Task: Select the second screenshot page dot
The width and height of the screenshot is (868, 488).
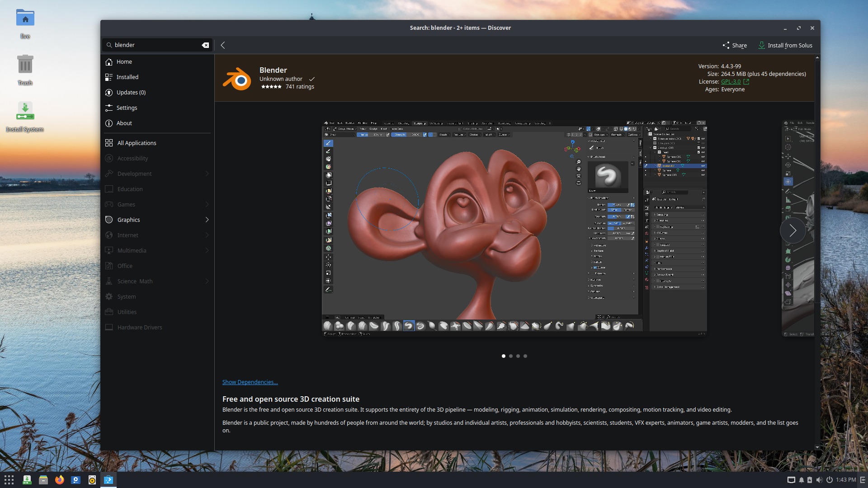Action: tap(511, 357)
